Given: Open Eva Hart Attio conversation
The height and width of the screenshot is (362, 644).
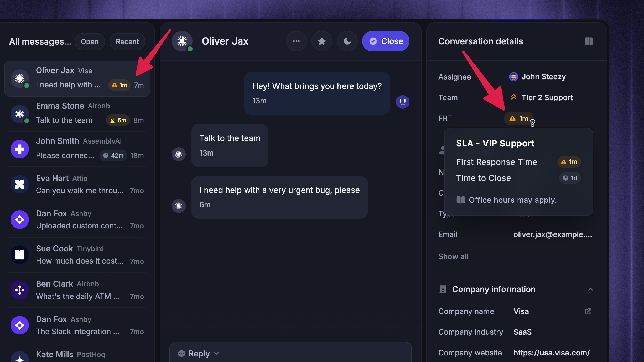Looking at the screenshot, I should [77, 184].
